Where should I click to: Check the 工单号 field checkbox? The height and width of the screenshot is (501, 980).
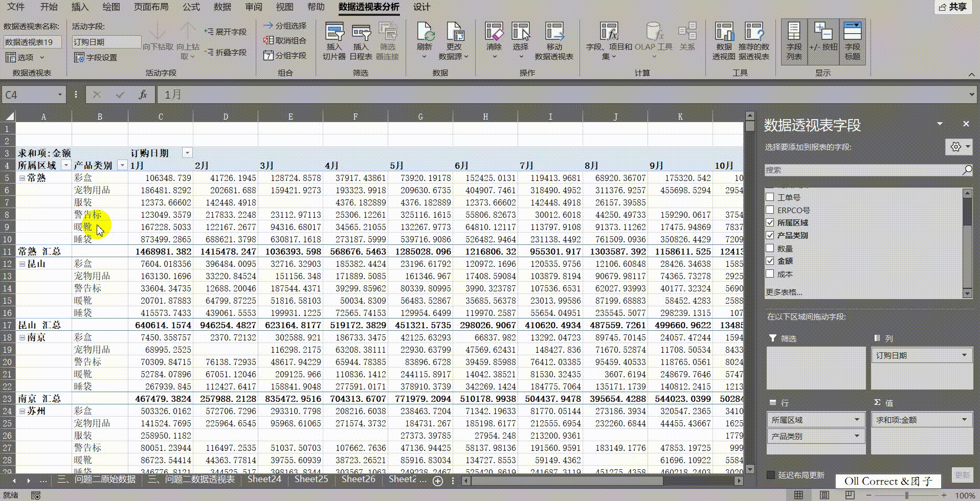pos(770,197)
